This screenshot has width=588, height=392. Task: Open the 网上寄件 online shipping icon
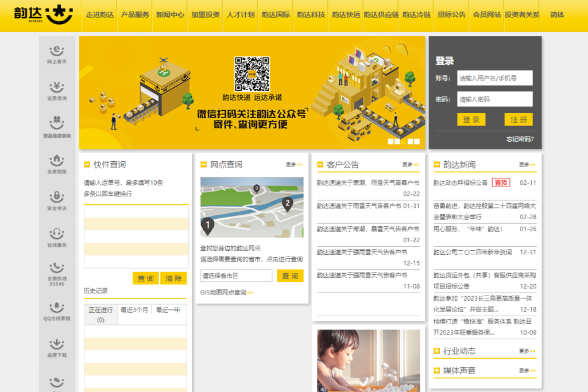57,55
